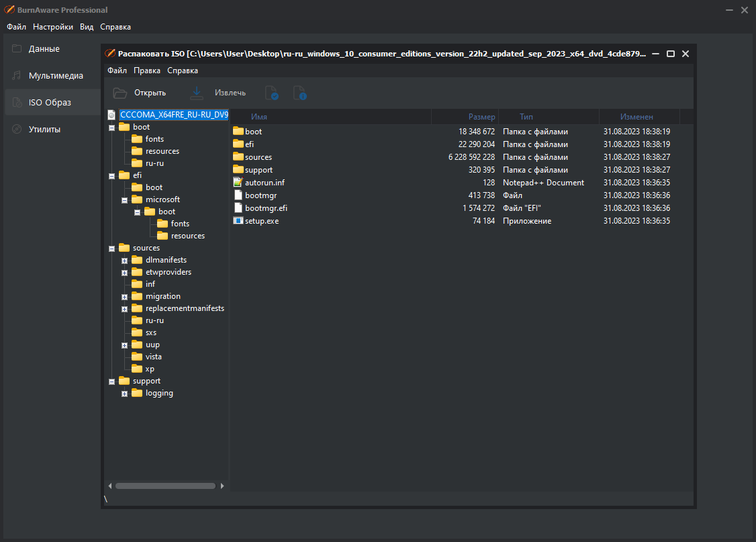
Task: Collapse the sources folder in the tree
Action: tap(112, 249)
